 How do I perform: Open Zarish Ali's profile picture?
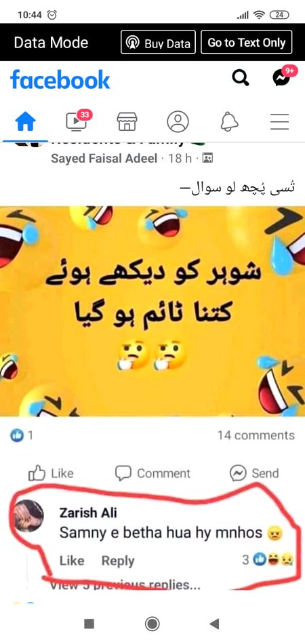[x=28, y=515]
